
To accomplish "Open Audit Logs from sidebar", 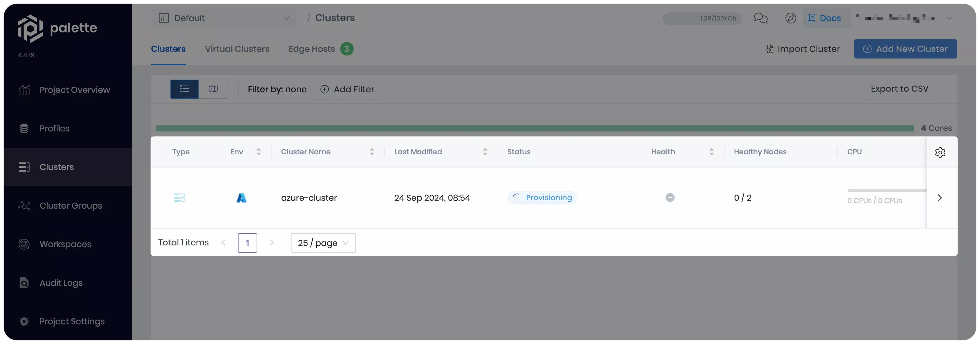I will pos(61,283).
